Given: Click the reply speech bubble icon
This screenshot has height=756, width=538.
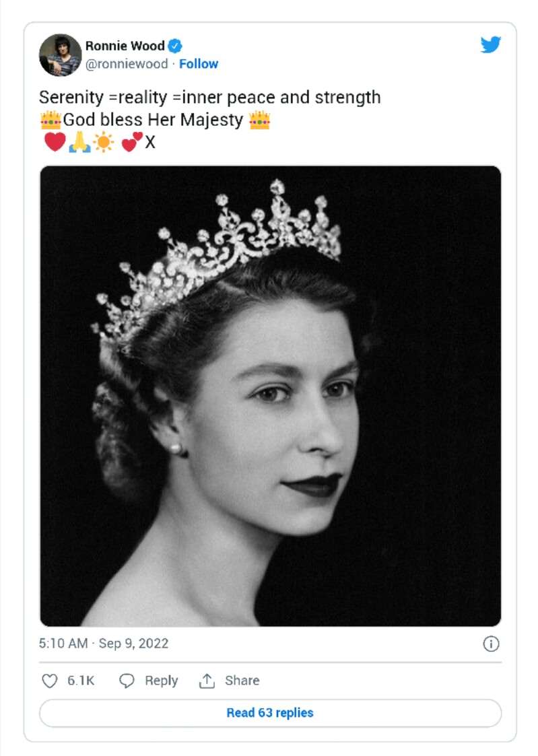Looking at the screenshot, I should point(127,681).
